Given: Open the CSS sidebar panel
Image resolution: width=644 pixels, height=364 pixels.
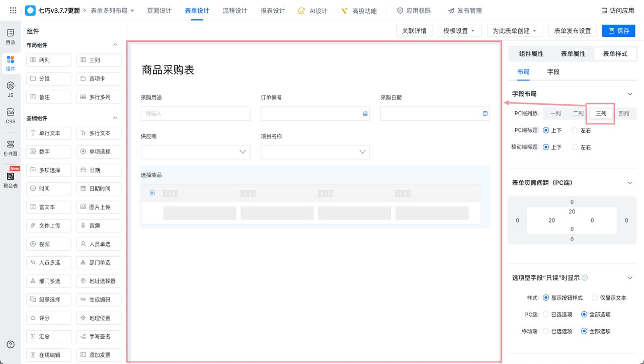Looking at the screenshot, I should [x=11, y=116].
